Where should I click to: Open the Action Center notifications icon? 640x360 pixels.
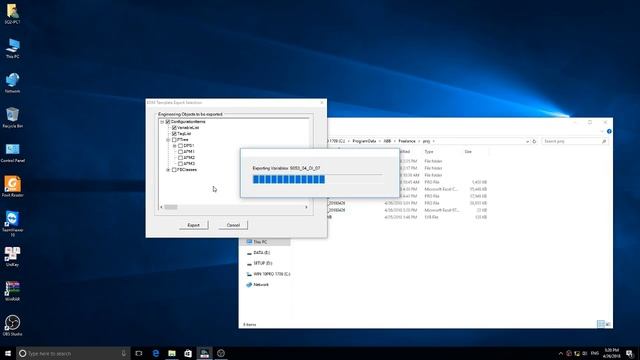(x=629, y=353)
